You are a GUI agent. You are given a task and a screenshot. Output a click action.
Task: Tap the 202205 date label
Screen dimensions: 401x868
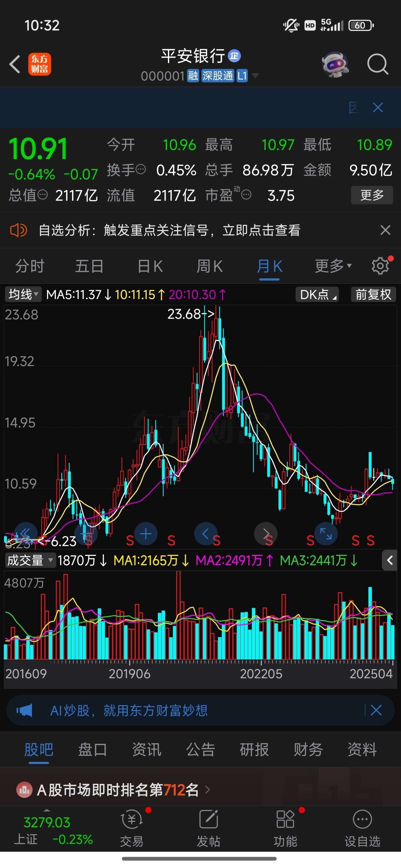(261, 674)
